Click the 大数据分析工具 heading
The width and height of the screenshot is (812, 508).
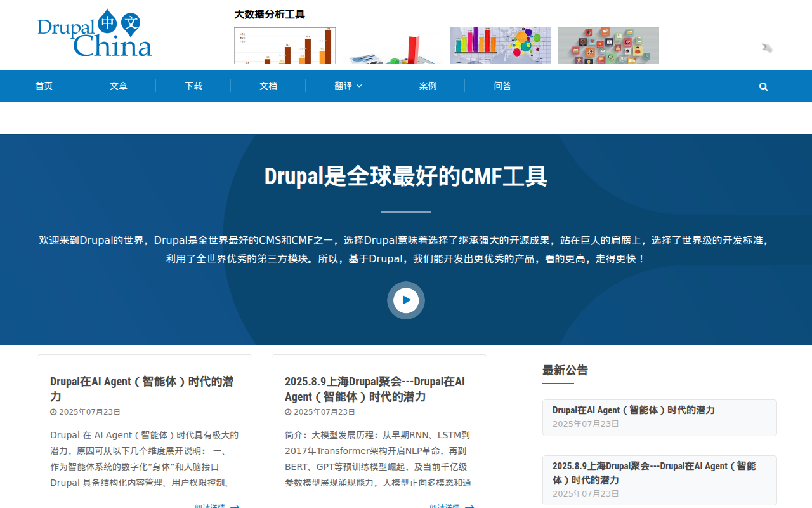pyautogui.click(x=270, y=15)
